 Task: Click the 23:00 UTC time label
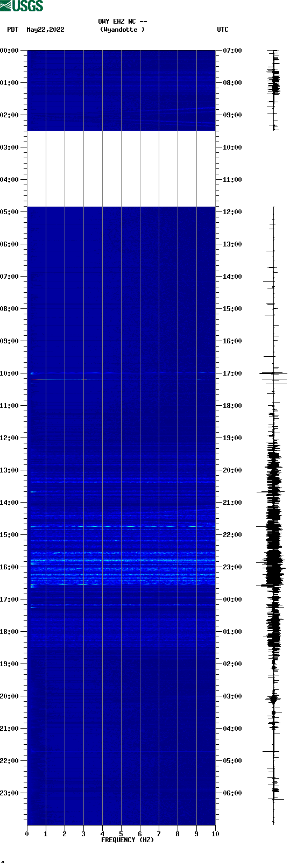(232, 567)
